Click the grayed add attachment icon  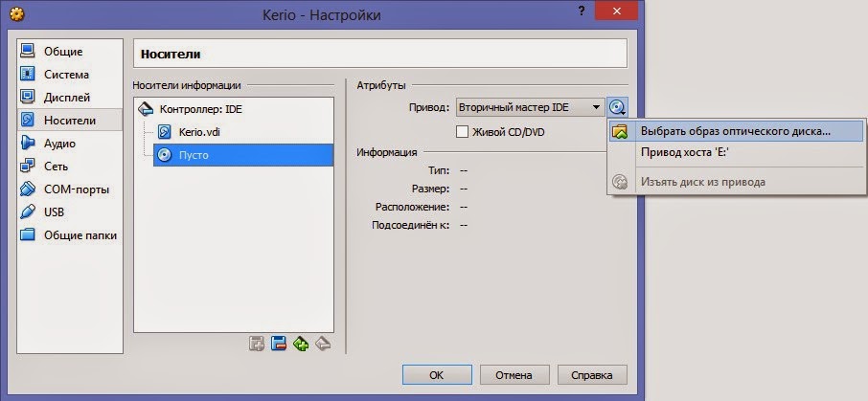pos(257,344)
